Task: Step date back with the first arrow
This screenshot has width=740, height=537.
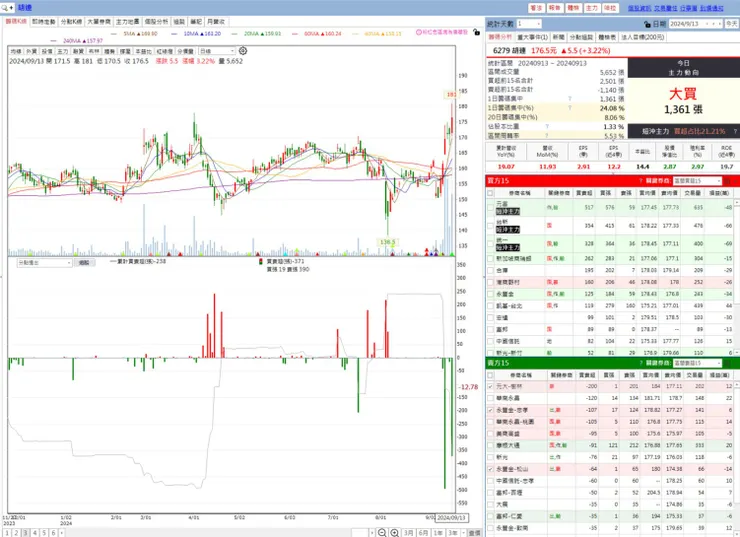Action: tap(707, 24)
